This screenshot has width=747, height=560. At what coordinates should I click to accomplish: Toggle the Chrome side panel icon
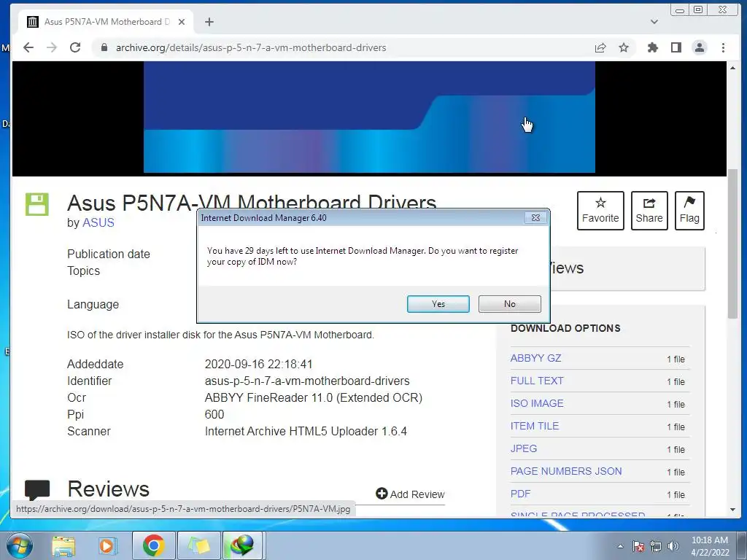[676, 47]
